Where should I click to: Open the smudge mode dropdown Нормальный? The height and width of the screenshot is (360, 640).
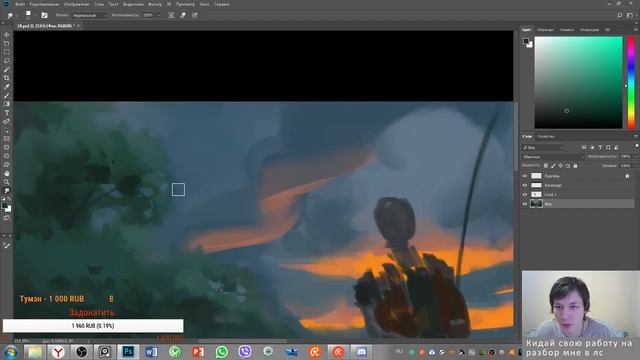90,16
